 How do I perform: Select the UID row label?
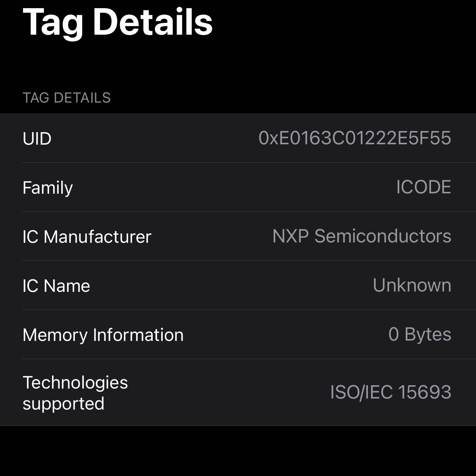coord(37,139)
